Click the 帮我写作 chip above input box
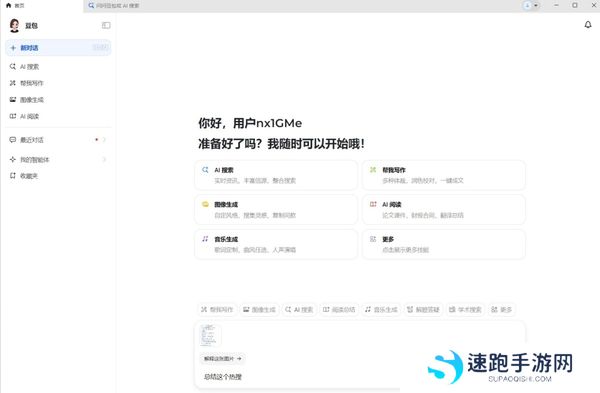The width and height of the screenshot is (600, 393). 217,310
